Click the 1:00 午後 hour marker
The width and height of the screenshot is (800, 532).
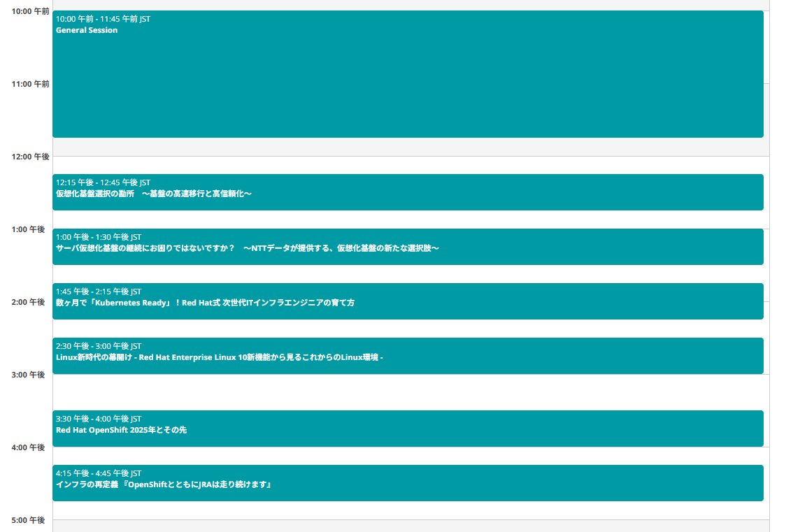pos(28,229)
